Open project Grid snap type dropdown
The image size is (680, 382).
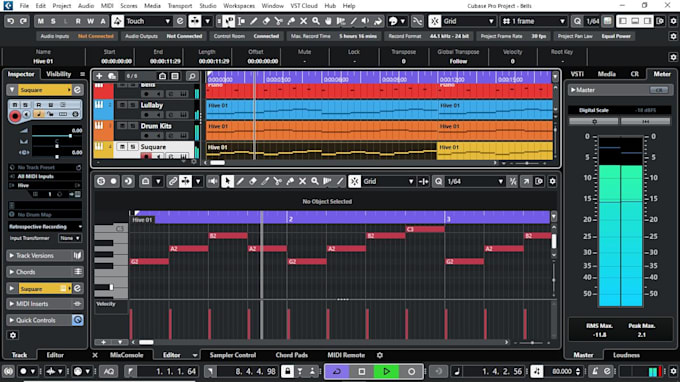click(468, 21)
